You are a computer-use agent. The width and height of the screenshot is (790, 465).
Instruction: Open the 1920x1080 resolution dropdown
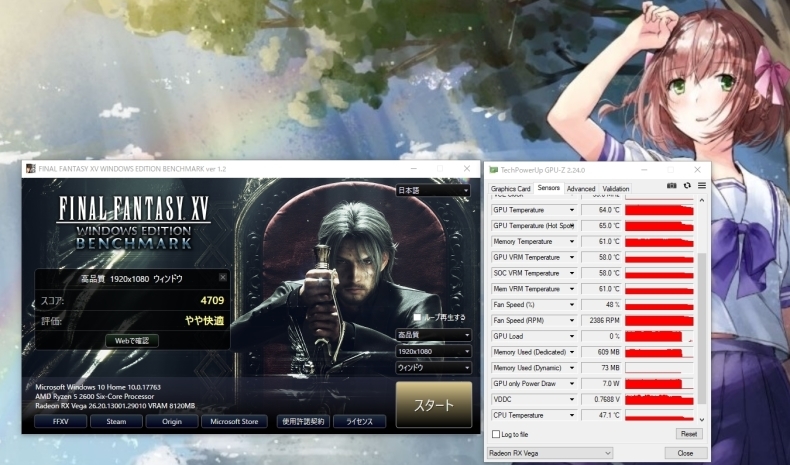coord(433,351)
